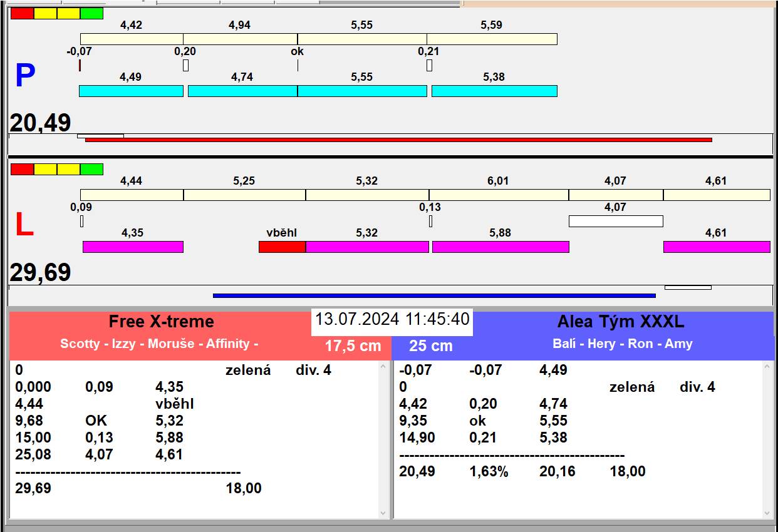
Task: Select the magenta bar labeled 5,88
Action: click(501, 247)
